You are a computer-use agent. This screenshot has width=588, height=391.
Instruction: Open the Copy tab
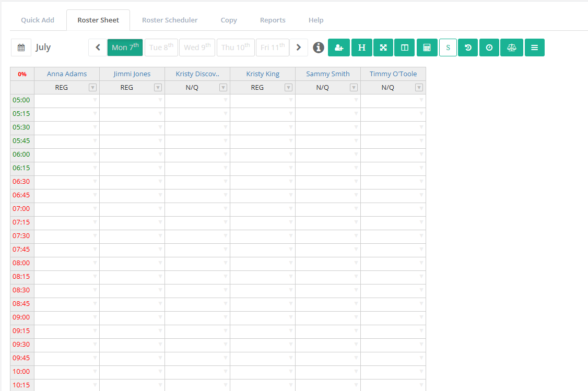(229, 20)
